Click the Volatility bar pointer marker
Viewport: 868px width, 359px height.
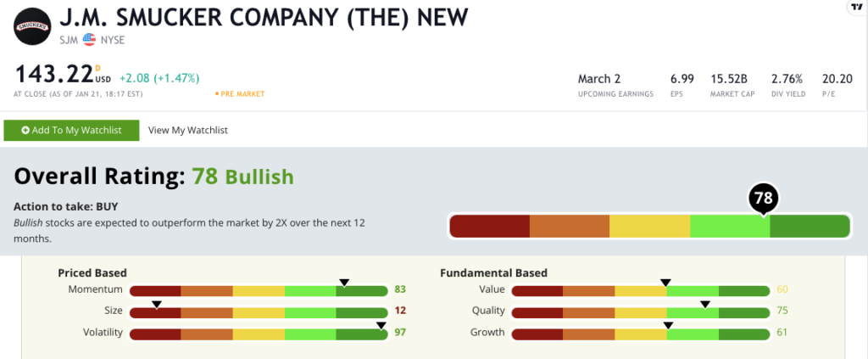(x=381, y=326)
